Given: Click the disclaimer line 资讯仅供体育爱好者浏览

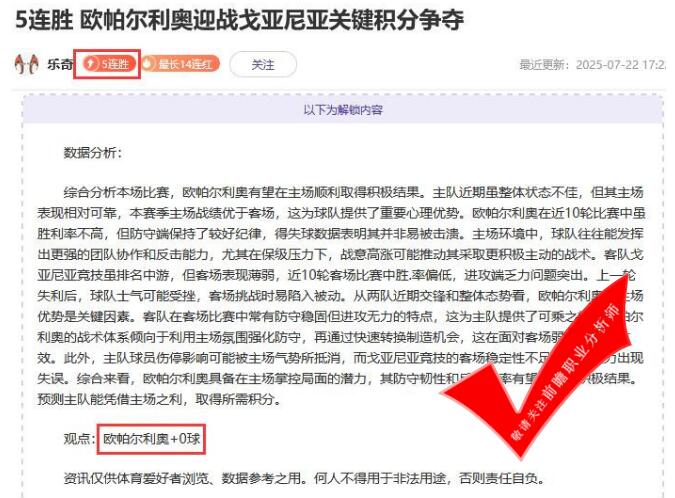Looking at the screenshot, I should [x=304, y=478].
